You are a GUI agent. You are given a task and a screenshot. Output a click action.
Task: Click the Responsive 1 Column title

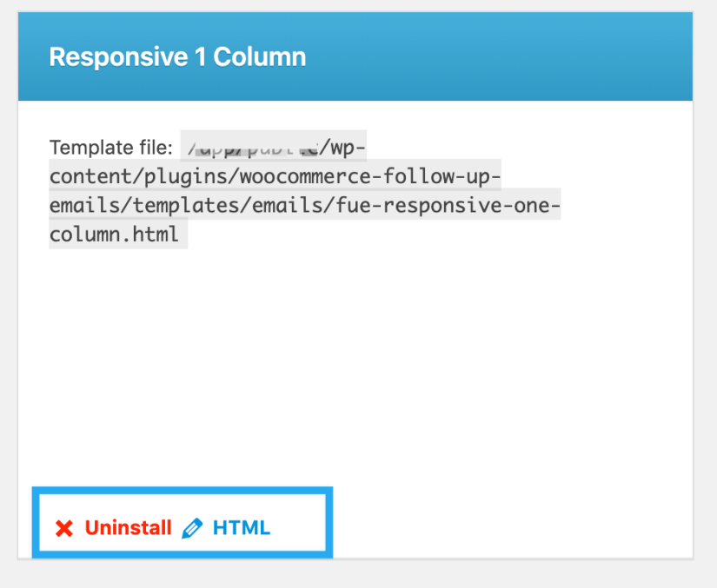tap(177, 56)
